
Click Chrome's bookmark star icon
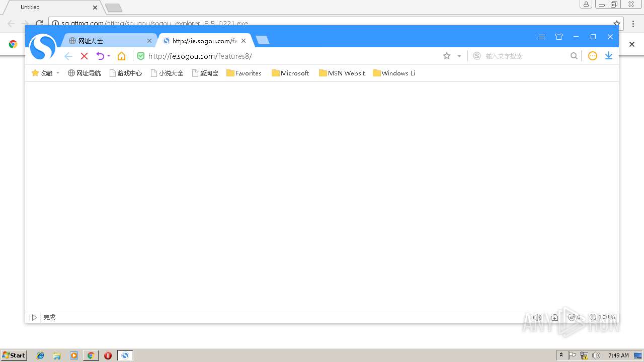tap(616, 23)
